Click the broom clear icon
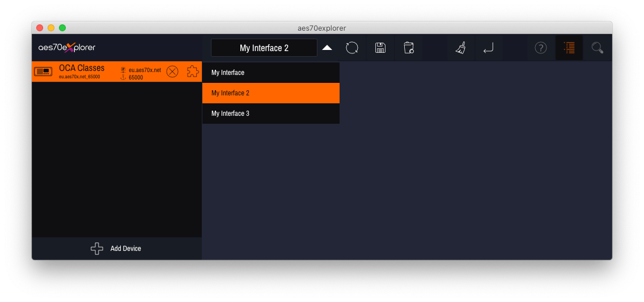Screen dimensions: 644x302 point(461,48)
